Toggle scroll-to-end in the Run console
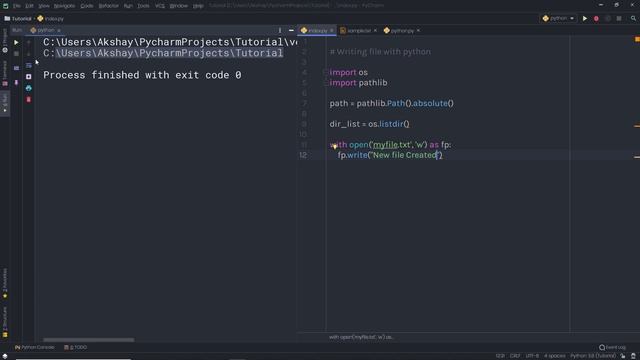This screenshot has width=640, height=360. point(29,77)
